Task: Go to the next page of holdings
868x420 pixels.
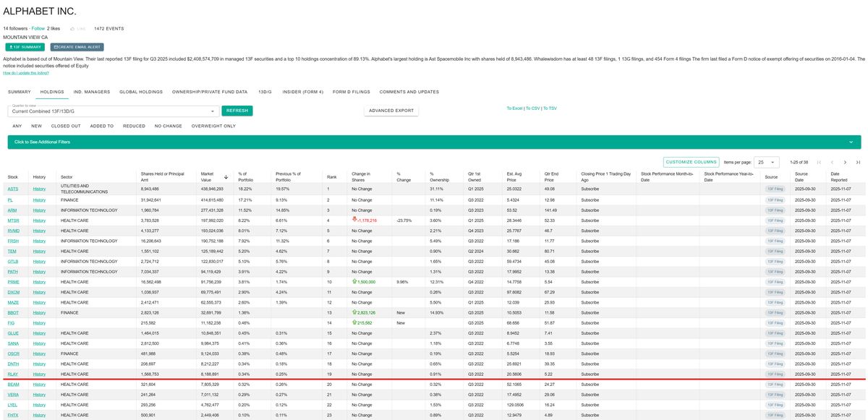Action: coord(845,163)
